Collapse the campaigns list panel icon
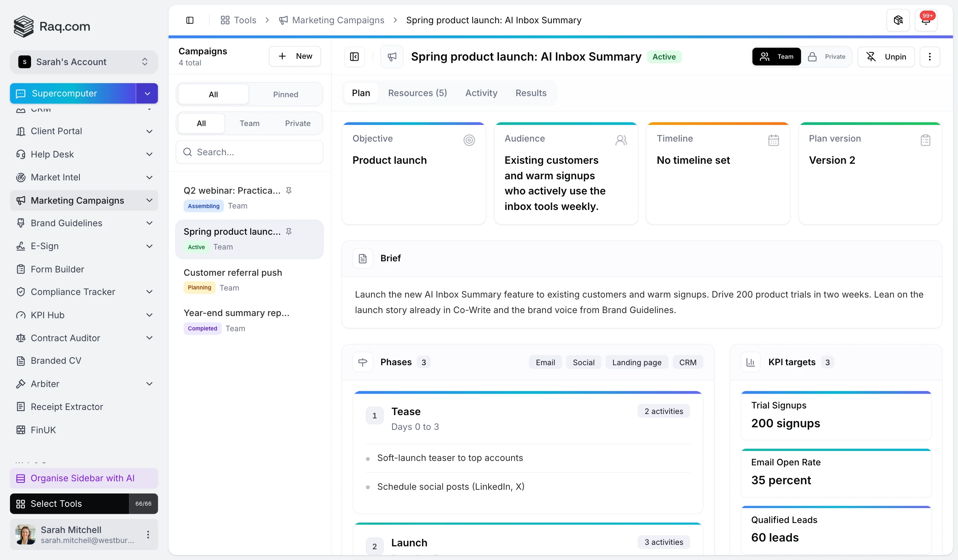958x560 pixels. [x=354, y=57]
